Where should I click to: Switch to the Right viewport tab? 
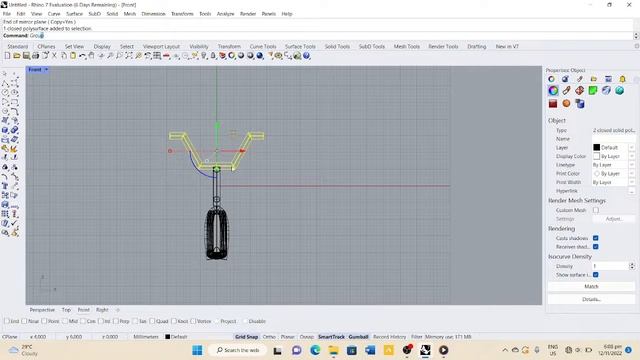[x=102, y=310]
